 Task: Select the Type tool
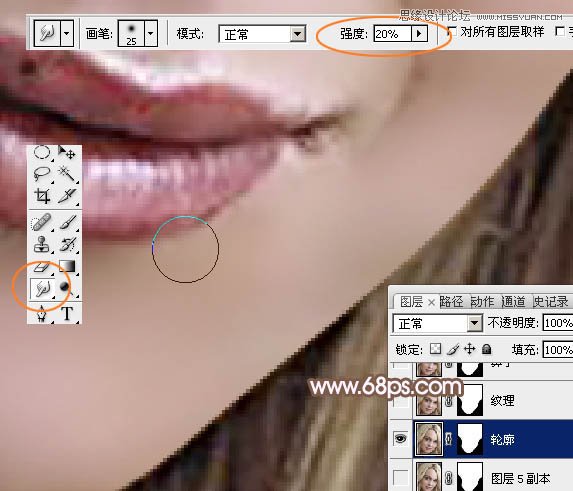67,313
